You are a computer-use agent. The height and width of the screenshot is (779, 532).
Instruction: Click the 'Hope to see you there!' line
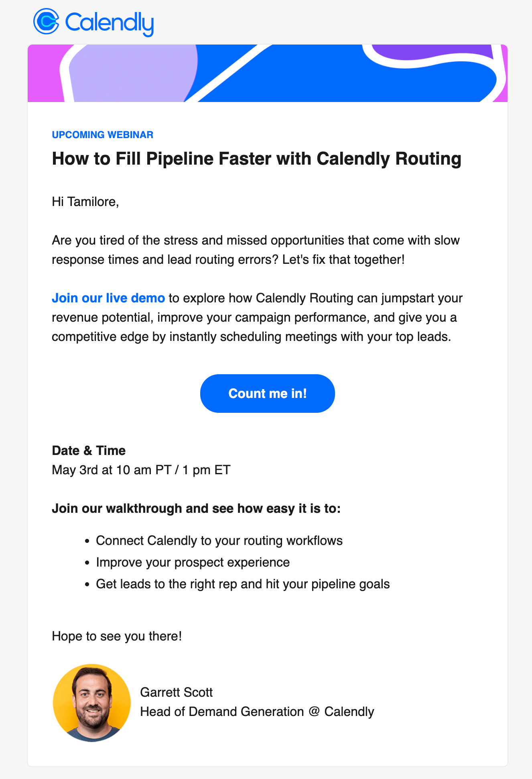click(x=117, y=636)
